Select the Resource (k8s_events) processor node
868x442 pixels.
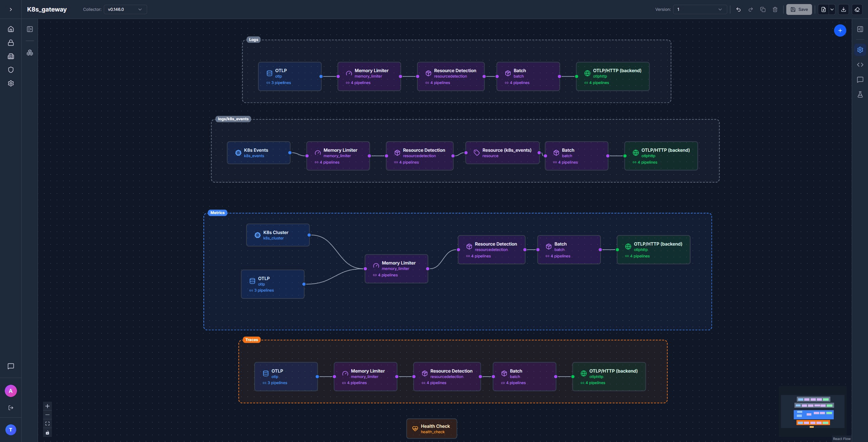click(502, 153)
